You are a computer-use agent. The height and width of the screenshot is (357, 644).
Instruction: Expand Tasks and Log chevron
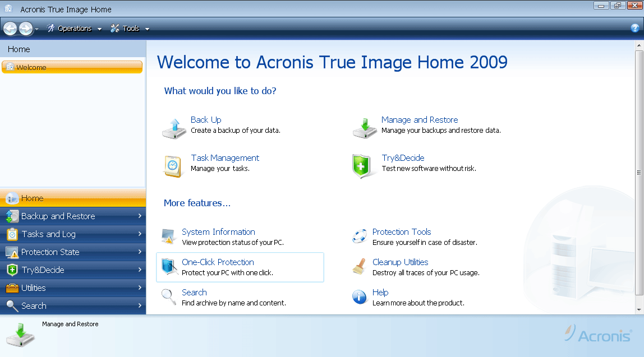(x=140, y=234)
